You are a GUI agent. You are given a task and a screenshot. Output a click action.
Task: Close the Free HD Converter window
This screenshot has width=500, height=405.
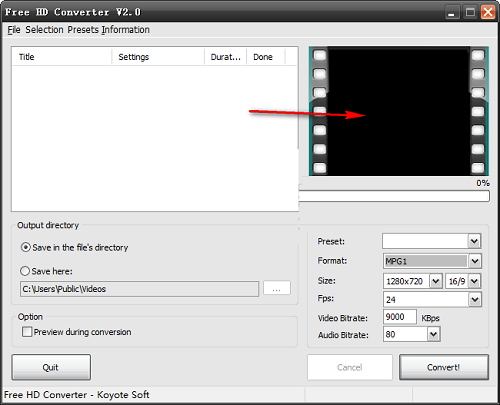[488, 13]
